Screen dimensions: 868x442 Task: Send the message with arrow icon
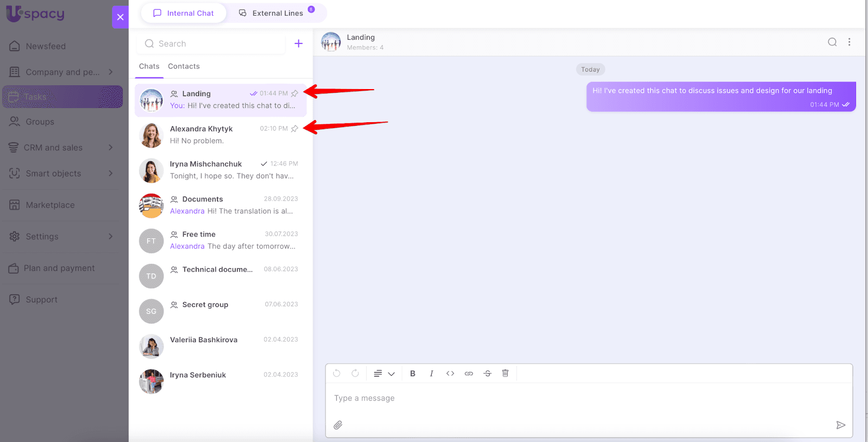click(840, 425)
